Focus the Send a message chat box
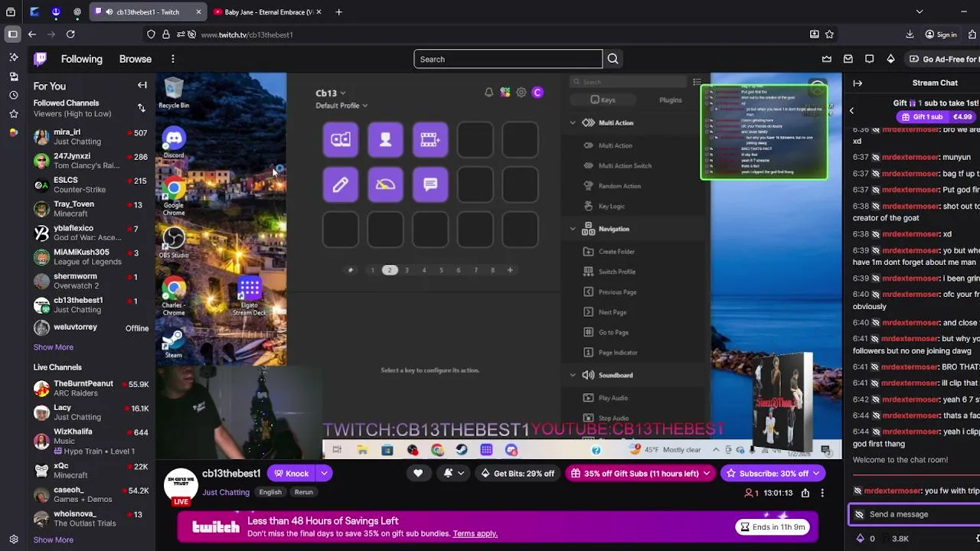Screen dimensions: 980x551 click(x=916, y=514)
